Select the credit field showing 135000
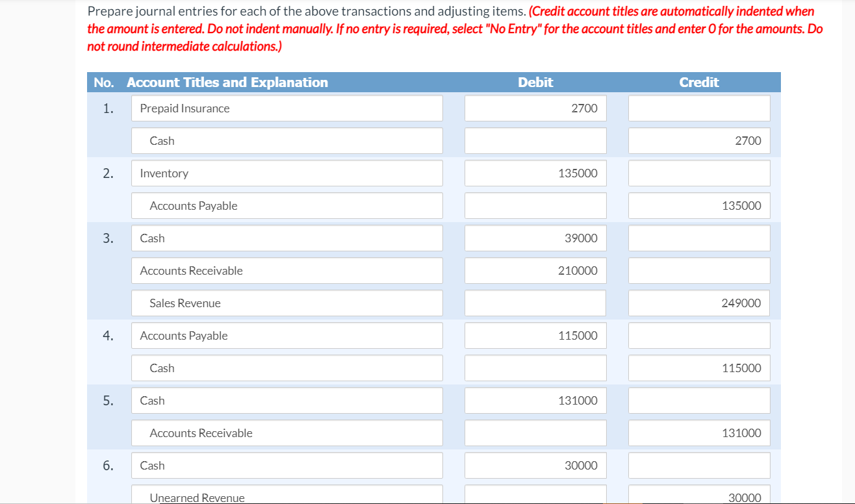The height and width of the screenshot is (504, 855). (x=699, y=206)
